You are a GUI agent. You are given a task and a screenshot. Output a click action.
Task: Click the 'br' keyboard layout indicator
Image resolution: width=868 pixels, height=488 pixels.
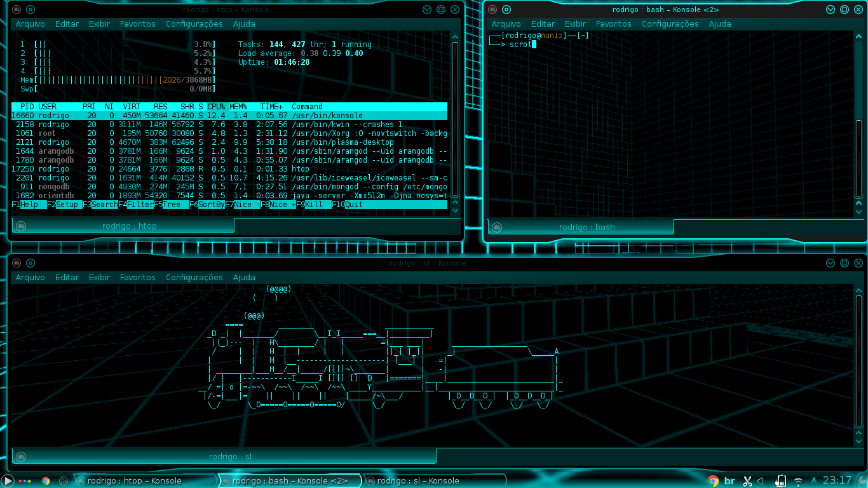click(x=730, y=481)
